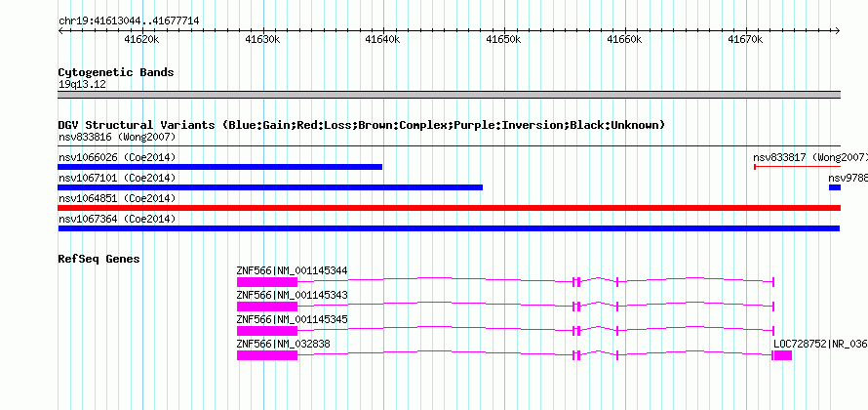Viewport: 868px width, 410px height.
Task: Open the ZNF566|NM_001145345 transcript label
Action: click(x=292, y=319)
